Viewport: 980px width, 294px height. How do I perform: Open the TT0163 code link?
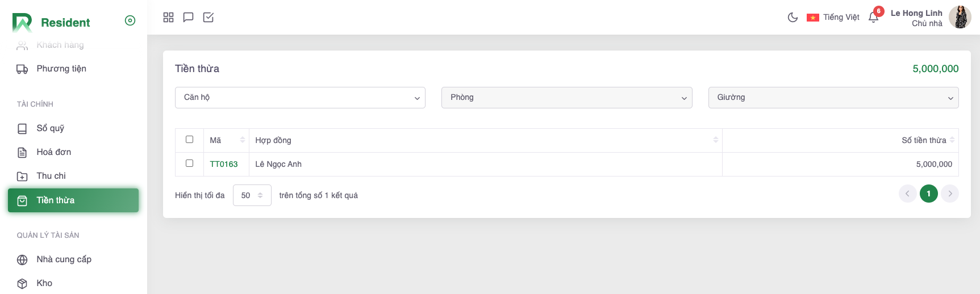[x=224, y=164]
